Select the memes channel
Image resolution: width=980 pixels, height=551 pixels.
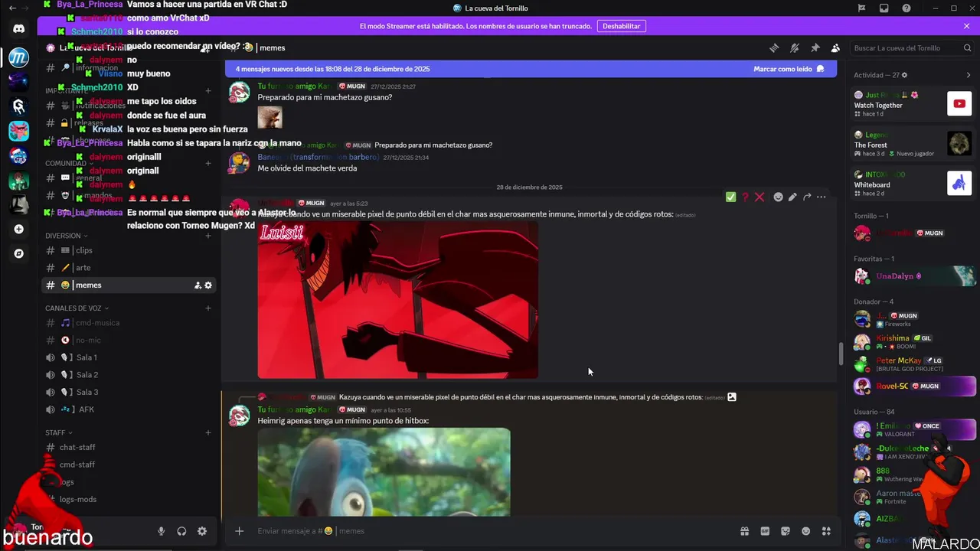[129, 285]
